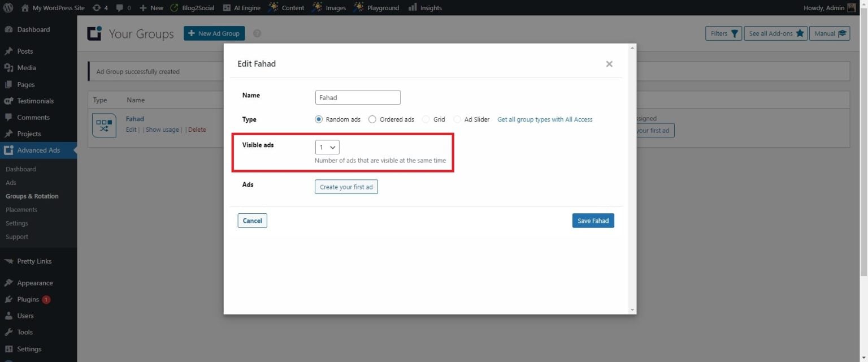
Task: Click the Save Fahad button
Action: [593, 220]
